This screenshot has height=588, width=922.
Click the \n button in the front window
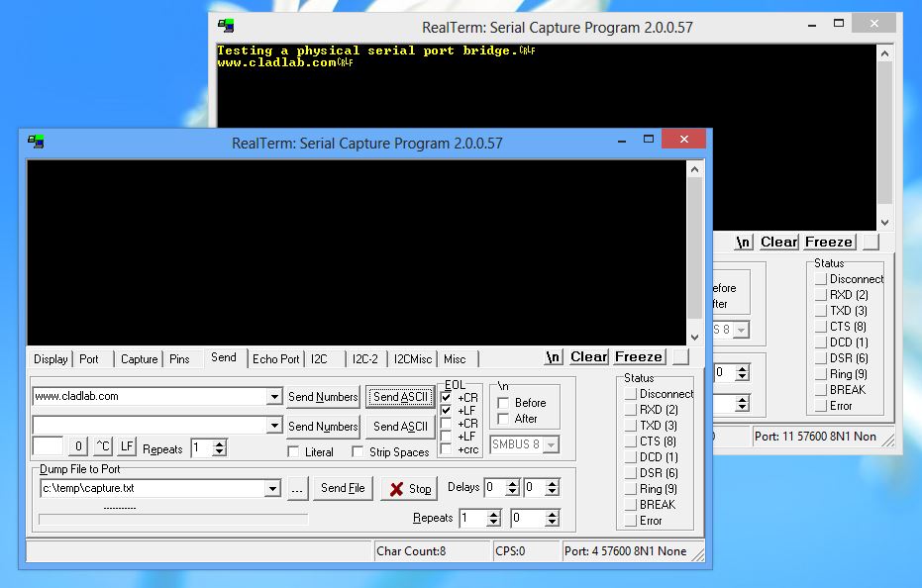553,356
